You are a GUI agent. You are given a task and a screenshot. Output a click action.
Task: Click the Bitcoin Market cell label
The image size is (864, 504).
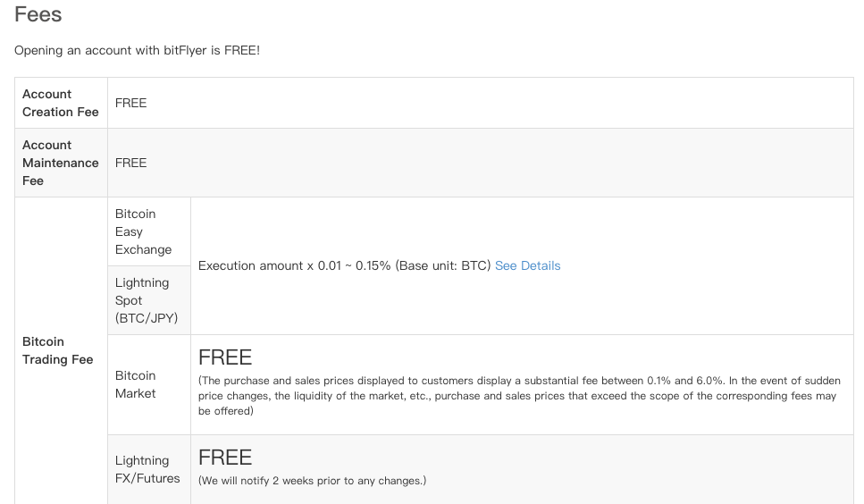click(x=136, y=384)
